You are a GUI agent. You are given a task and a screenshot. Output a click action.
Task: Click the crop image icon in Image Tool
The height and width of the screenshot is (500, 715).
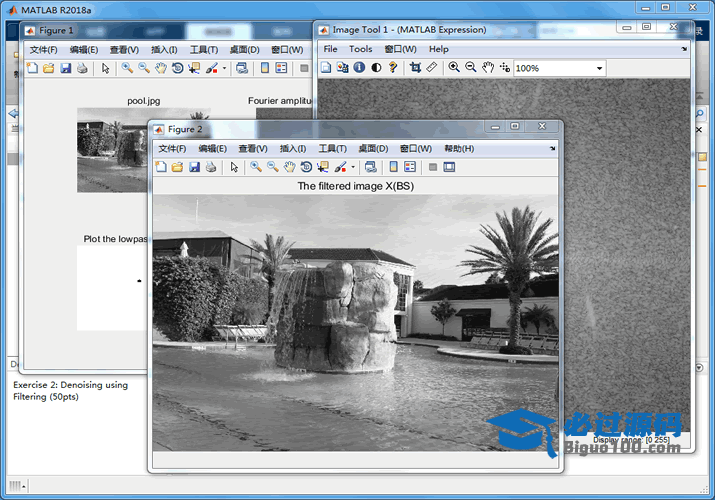(x=415, y=68)
